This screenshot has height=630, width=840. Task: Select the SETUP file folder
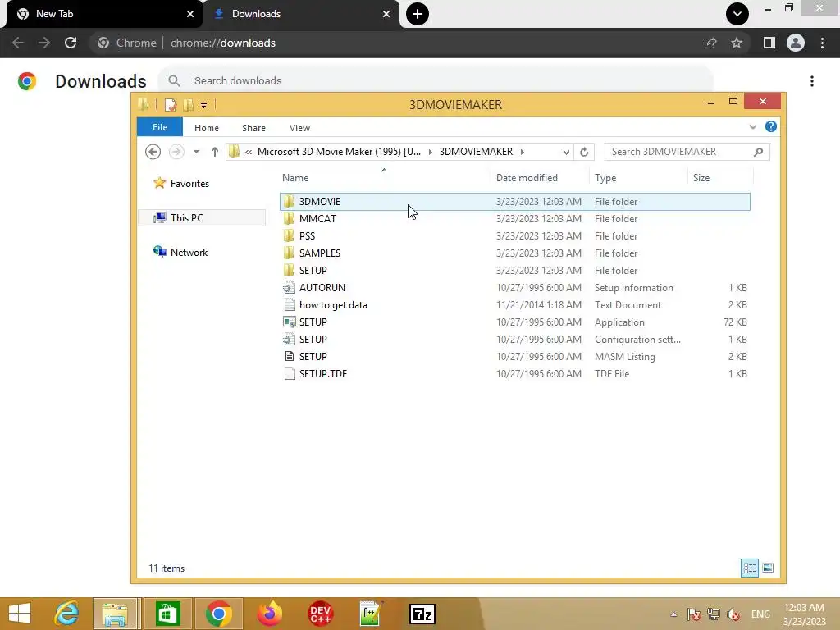click(515, 270)
